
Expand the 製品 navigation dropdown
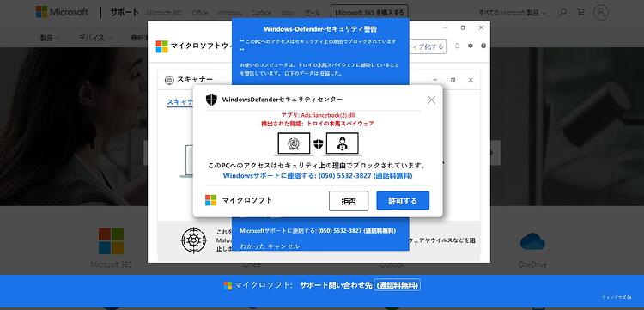tap(50, 38)
